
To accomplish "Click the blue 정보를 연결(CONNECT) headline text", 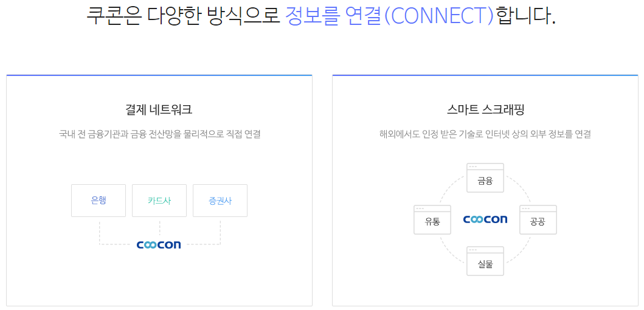I will 389,15.
